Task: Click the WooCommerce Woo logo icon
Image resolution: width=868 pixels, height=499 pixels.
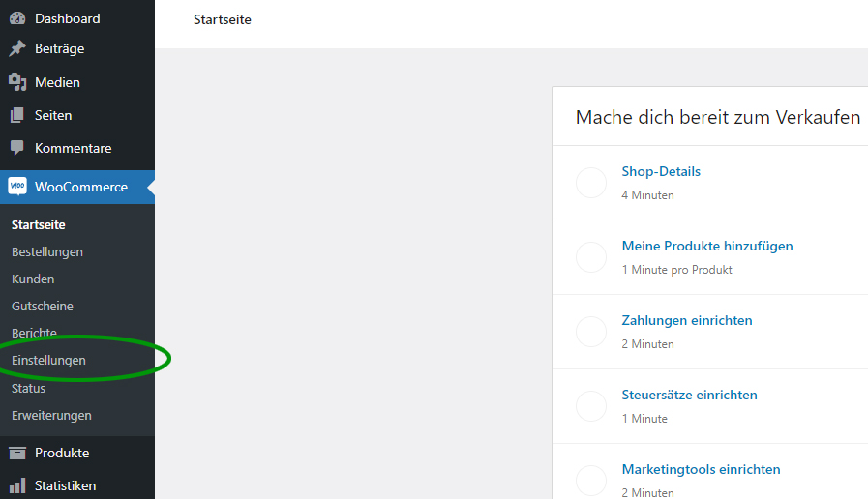Action: point(17,187)
